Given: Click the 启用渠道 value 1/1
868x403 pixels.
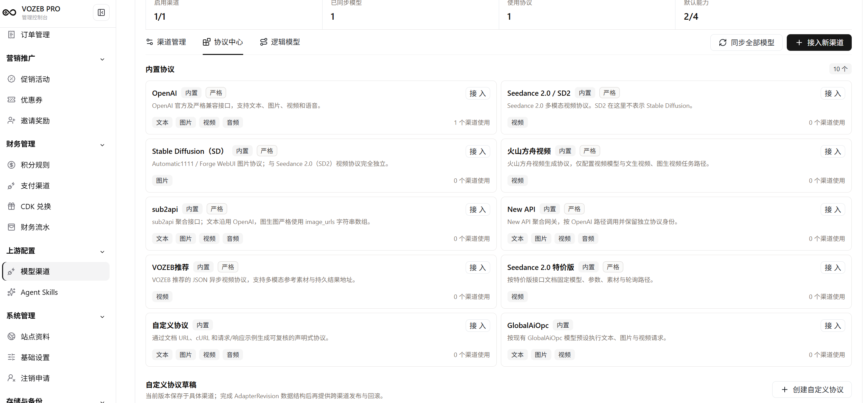Looking at the screenshot, I should tap(159, 17).
